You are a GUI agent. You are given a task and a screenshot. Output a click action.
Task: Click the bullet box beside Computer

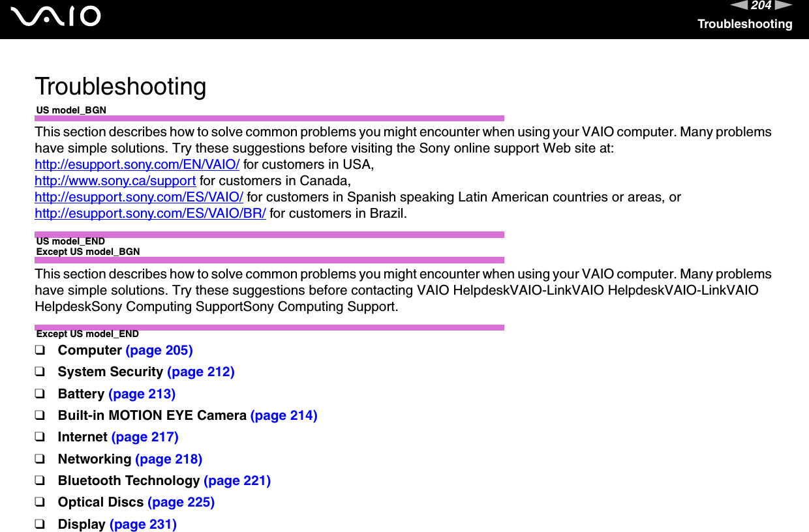[x=40, y=350]
